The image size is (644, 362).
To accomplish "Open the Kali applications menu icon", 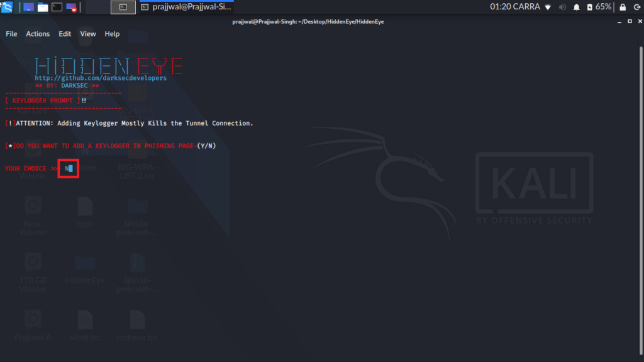I will click(x=7, y=7).
